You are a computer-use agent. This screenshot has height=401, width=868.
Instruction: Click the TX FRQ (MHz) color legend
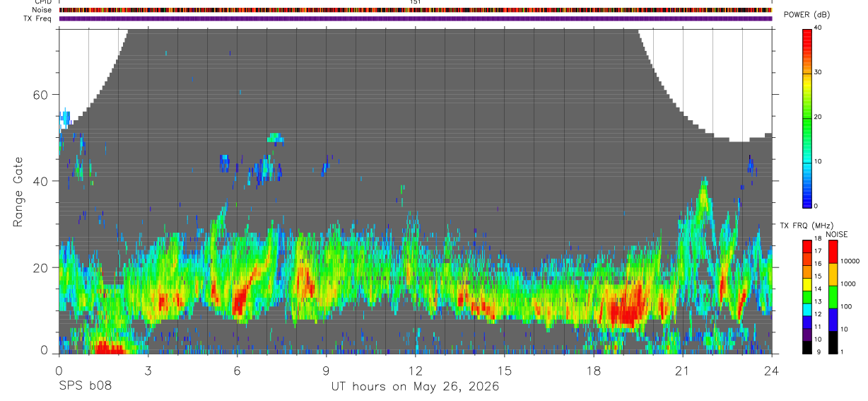click(x=807, y=297)
